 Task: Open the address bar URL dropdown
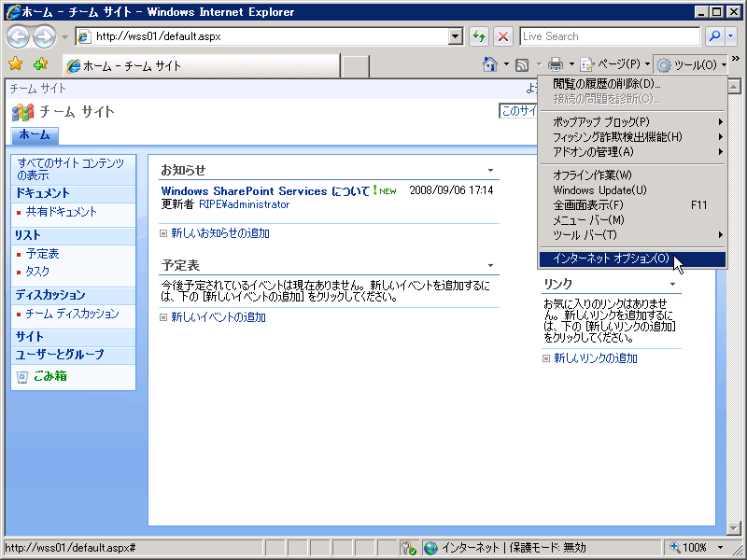click(456, 36)
